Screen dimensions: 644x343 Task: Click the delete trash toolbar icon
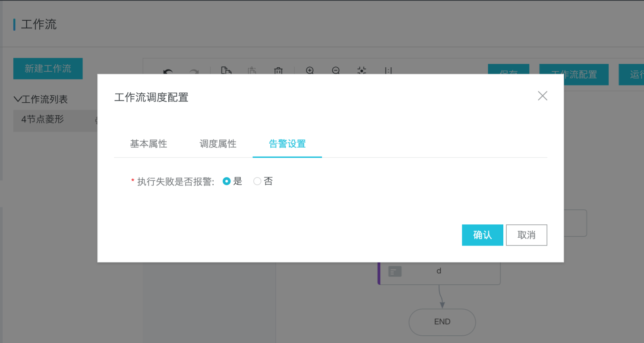click(x=278, y=71)
